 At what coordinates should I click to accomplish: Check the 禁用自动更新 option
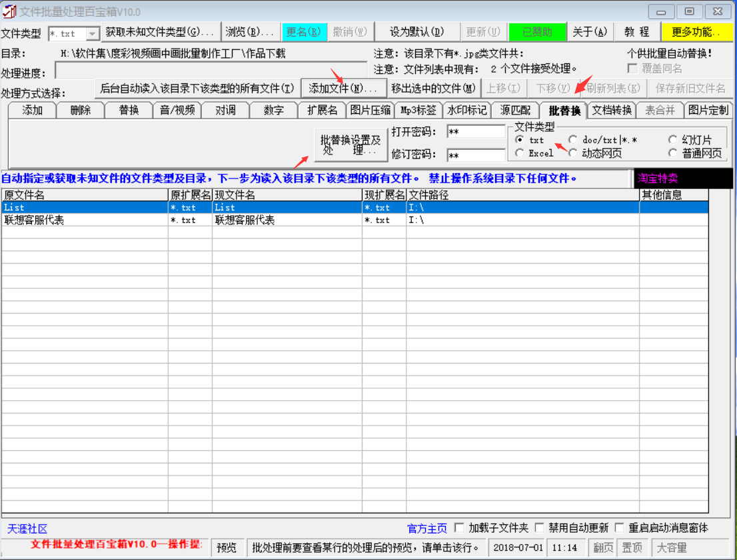coord(540,527)
